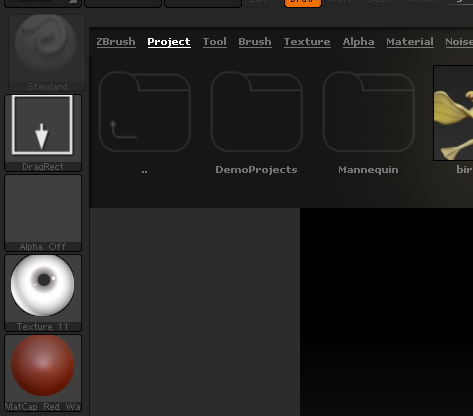Image resolution: width=473 pixels, height=416 pixels.
Task: Switch to the Tool tab
Action: [x=215, y=42]
